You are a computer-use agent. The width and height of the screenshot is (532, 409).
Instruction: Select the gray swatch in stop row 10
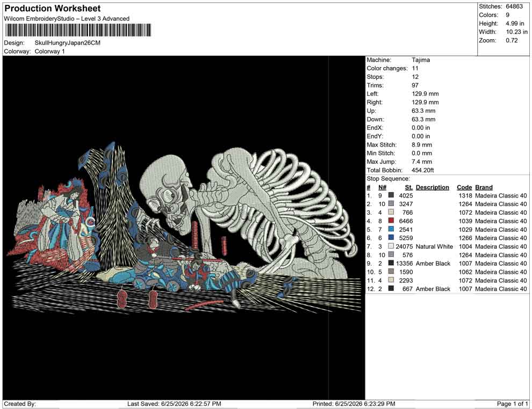click(x=391, y=272)
